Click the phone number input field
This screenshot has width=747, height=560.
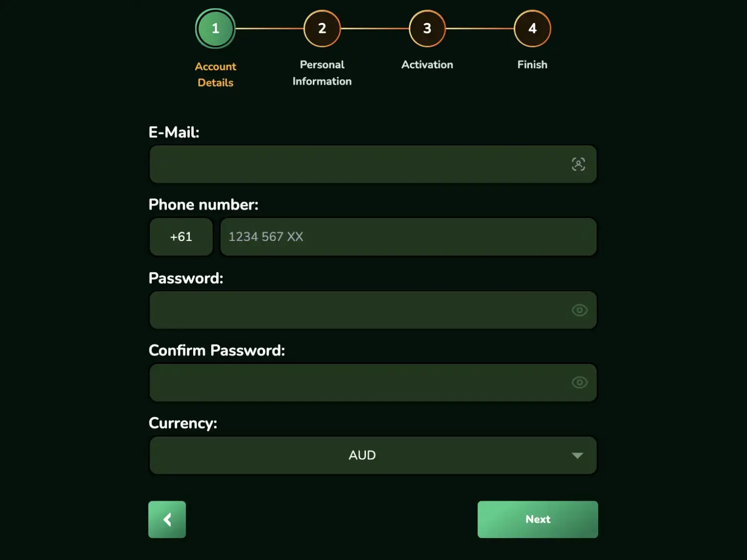tap(408, 237)
